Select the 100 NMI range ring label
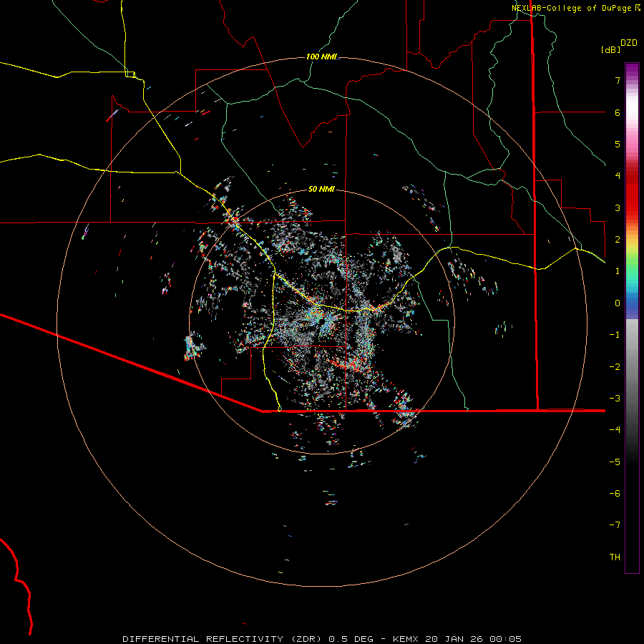Viewport: 644px width, 644px height. click(x=321, y=57)
